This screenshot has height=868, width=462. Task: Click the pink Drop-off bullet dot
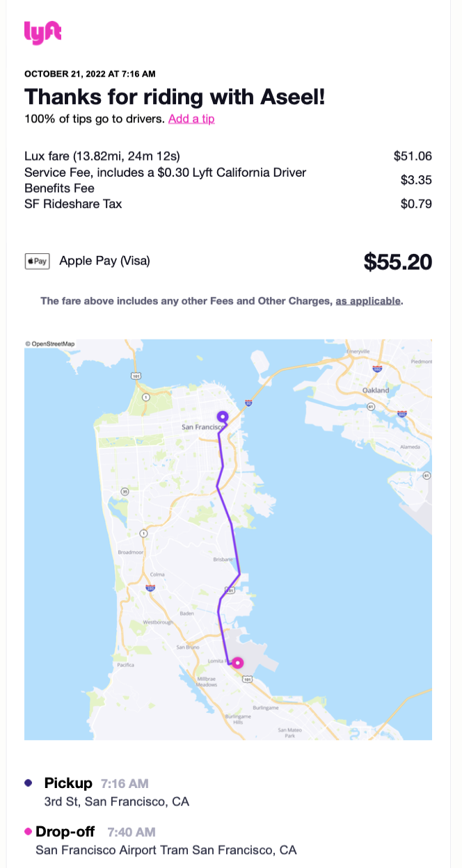28,831
